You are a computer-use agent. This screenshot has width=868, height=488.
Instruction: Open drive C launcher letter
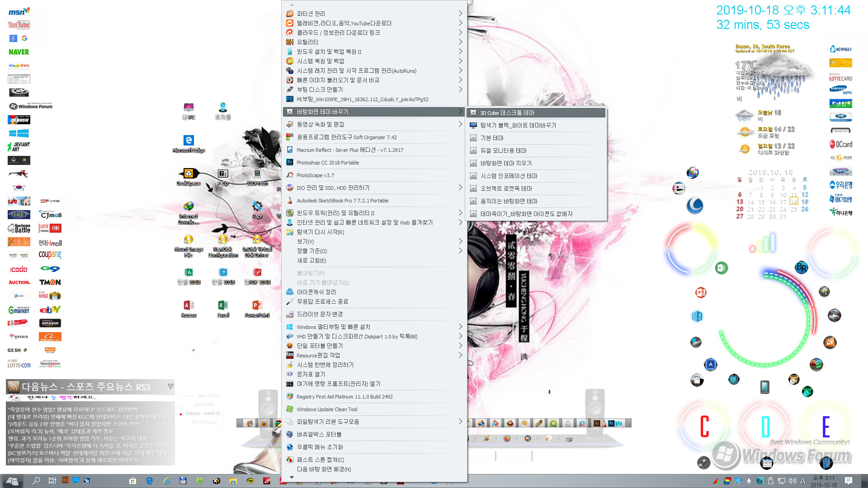pos(705,427)
